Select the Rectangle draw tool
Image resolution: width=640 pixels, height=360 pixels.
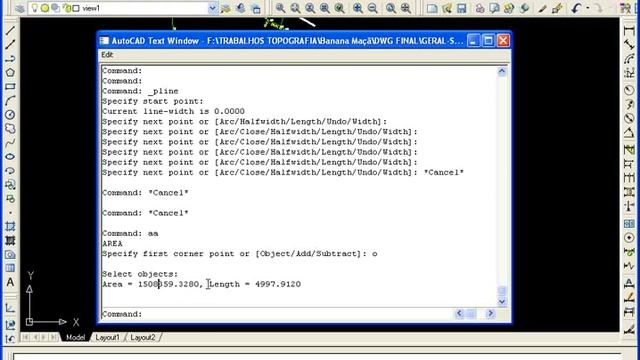(10, 87)
